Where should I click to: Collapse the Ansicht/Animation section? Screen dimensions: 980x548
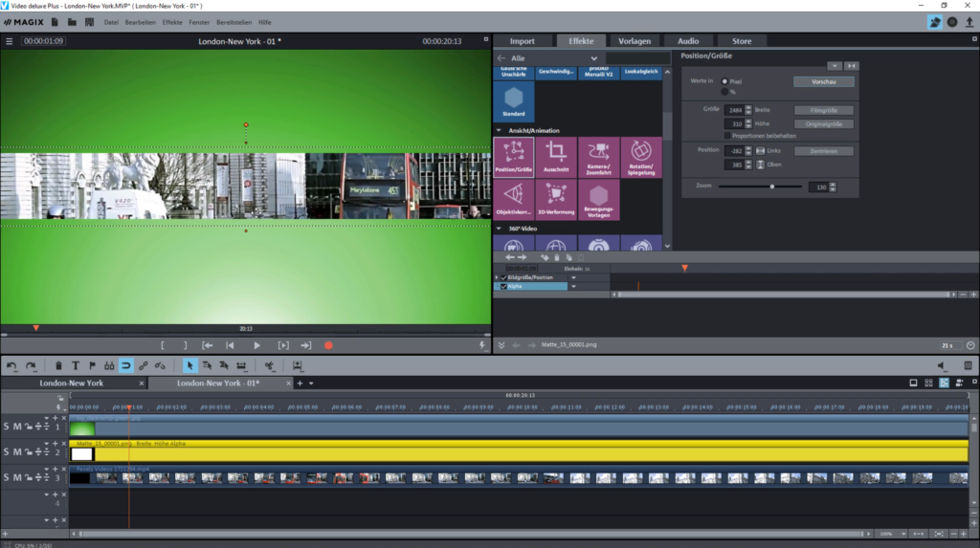coord(499,131)
